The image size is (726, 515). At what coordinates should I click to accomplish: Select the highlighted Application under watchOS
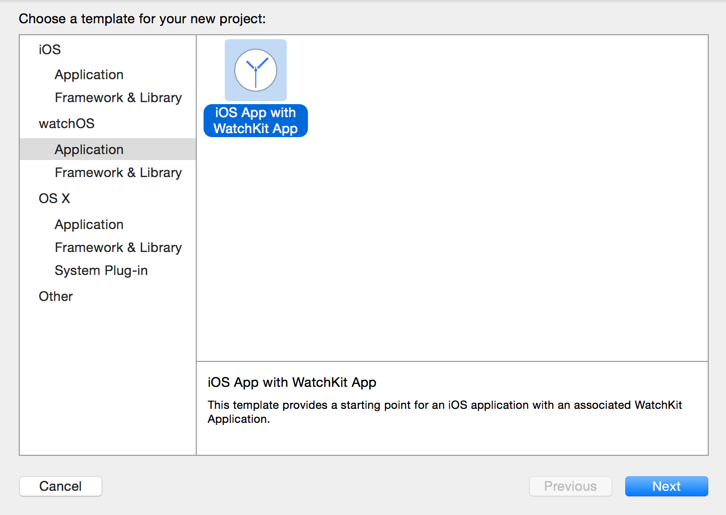(x=89, y=150)
